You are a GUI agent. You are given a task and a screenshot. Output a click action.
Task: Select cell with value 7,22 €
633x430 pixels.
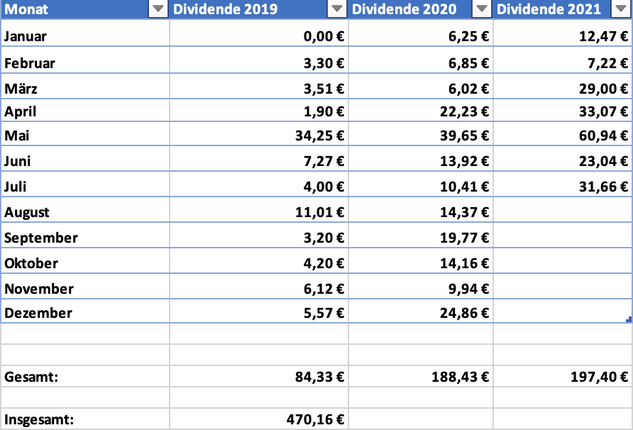(x=563, y=60)
